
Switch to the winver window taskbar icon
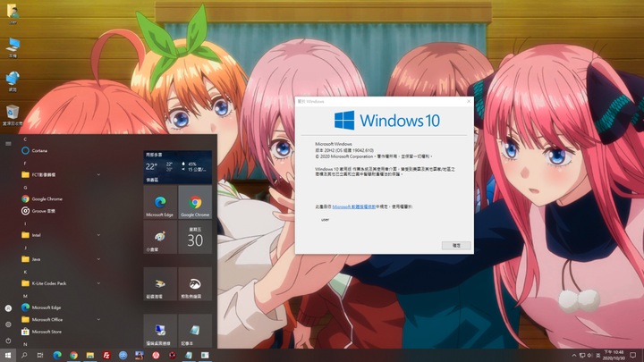click(205, 355)
